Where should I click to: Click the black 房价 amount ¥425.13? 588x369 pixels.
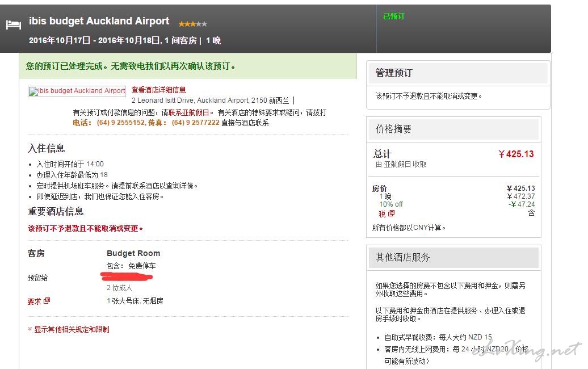tap(520, 188)
